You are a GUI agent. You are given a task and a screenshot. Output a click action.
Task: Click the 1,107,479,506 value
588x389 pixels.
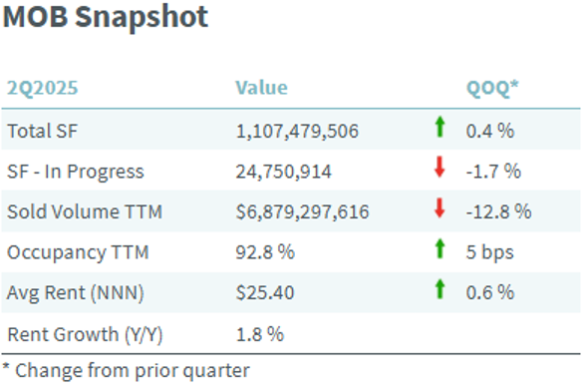coord(297,132)
